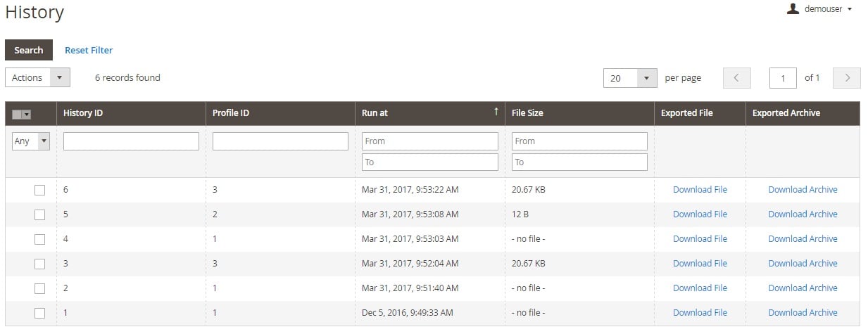Check the box for History ID 4

coord(39,239)
